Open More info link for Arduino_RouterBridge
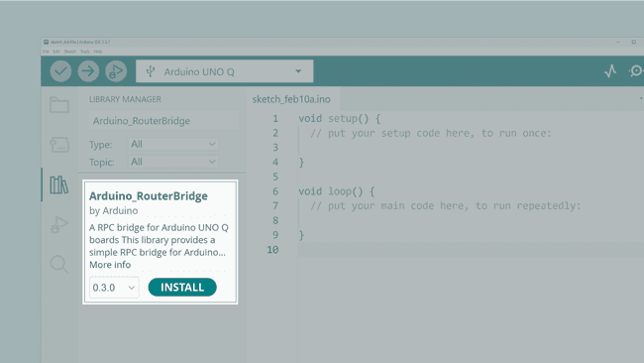 point(110,265)
